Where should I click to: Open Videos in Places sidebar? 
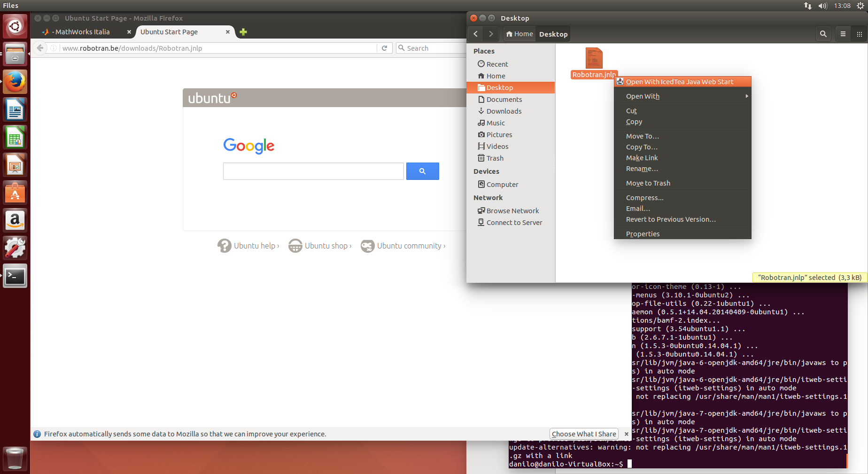[511, 147]
